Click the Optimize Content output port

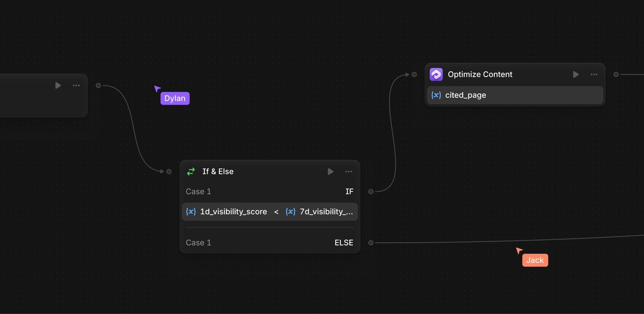pos(616,75)
